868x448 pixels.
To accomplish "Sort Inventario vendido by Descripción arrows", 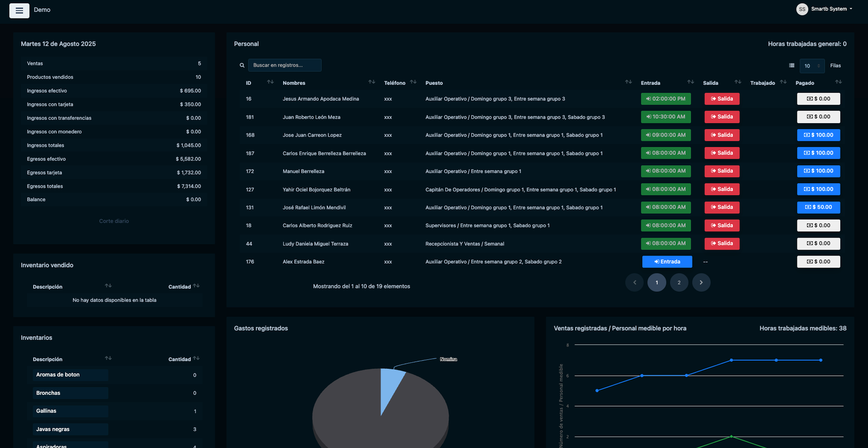I will [x=108, y=286].
